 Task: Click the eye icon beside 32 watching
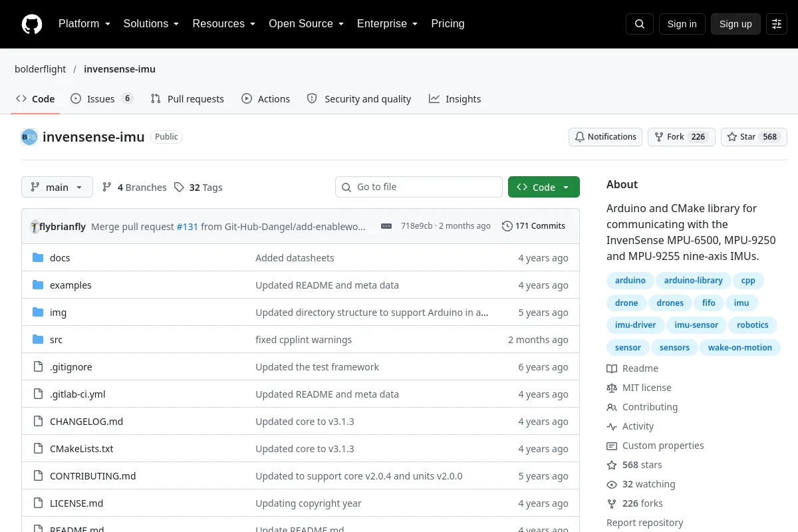612,484
